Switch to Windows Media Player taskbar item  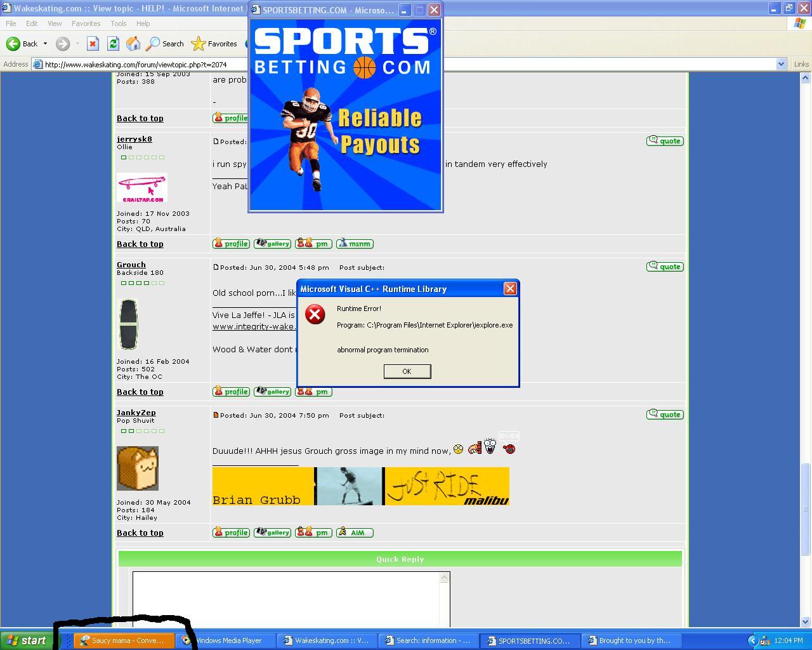pyautogui.click(x=226, y=640)
